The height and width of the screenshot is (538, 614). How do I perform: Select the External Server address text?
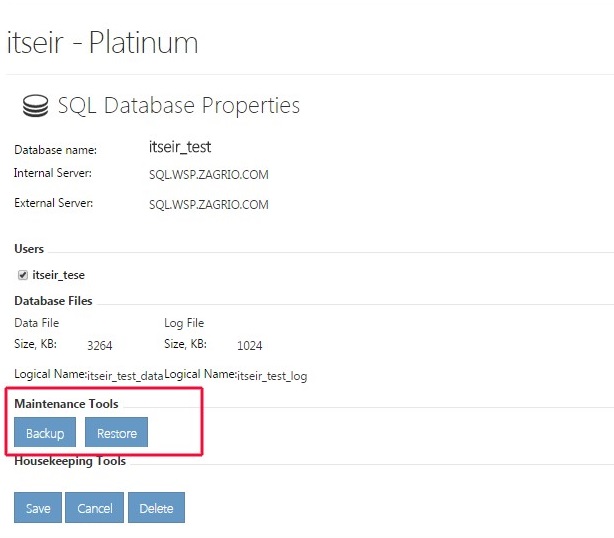[x=209, y=204]
